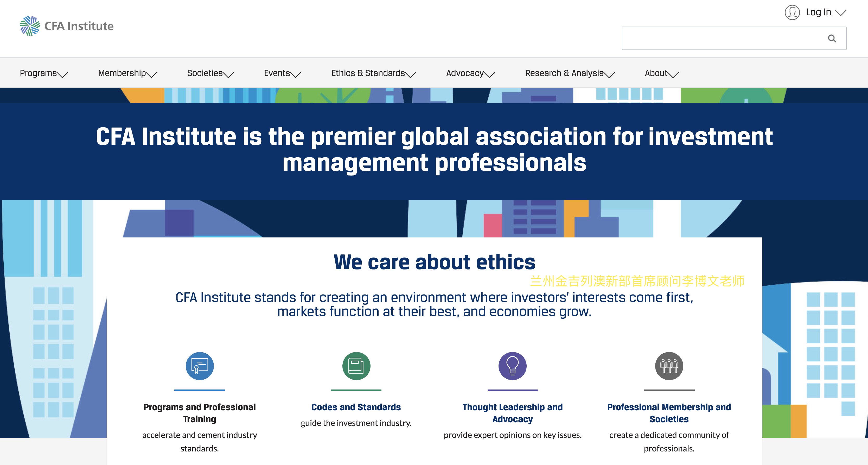Click inside the search input field
868x465 pixels.
pyautogui.click(x=721, y=39)
